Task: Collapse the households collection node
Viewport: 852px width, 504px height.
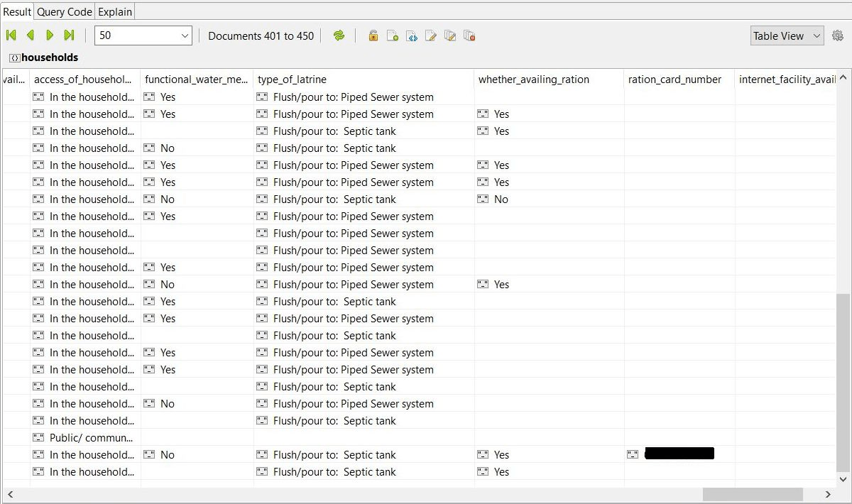Action: click(14, 57)
